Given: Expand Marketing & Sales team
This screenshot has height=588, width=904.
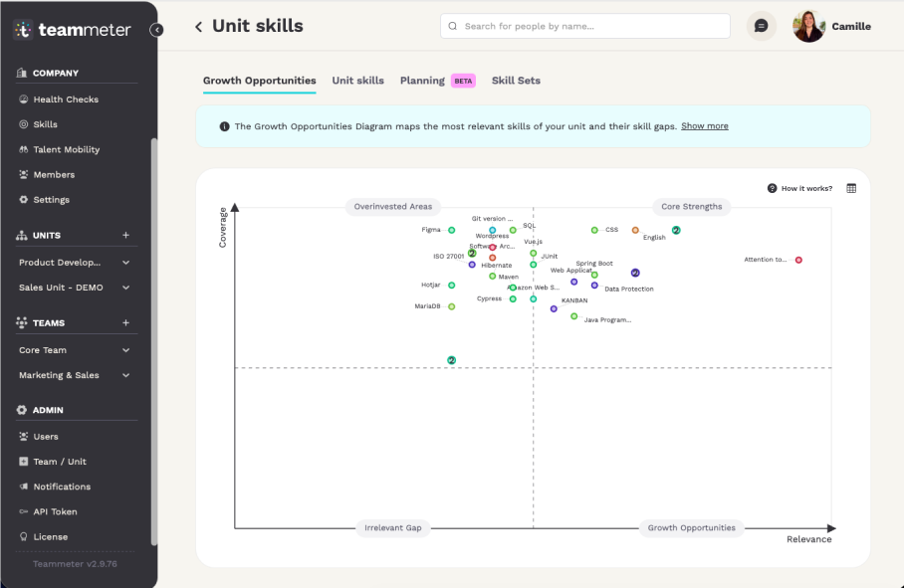Looking at the screenshot, I should (125, 375).
